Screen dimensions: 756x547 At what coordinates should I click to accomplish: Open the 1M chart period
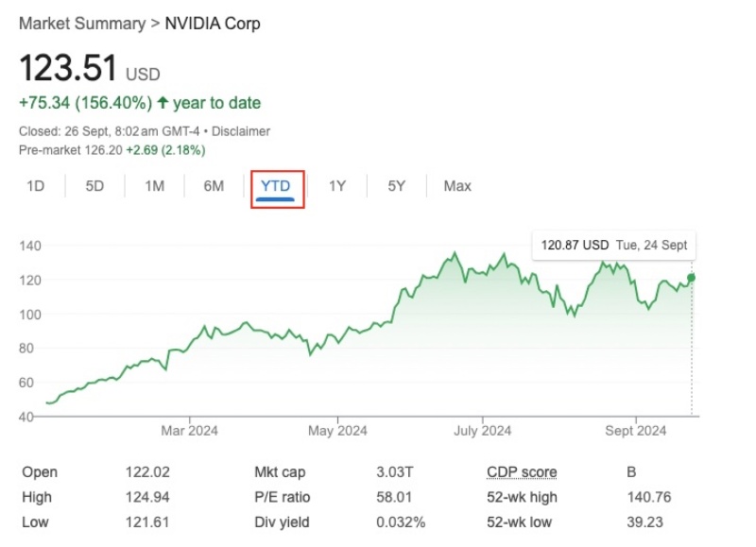154,186
